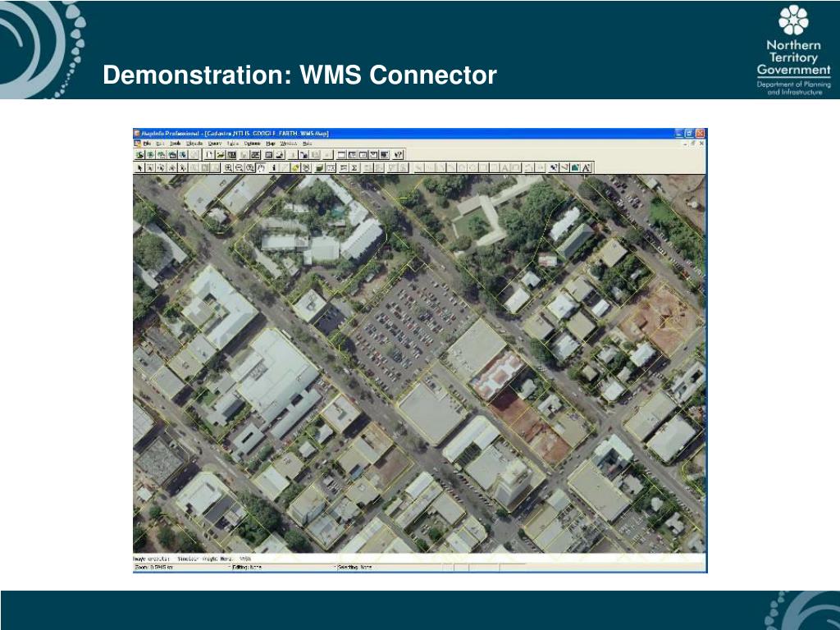Open the Tools menu
Viewport: 840px width, 630px height.
(x=176, y=144)
